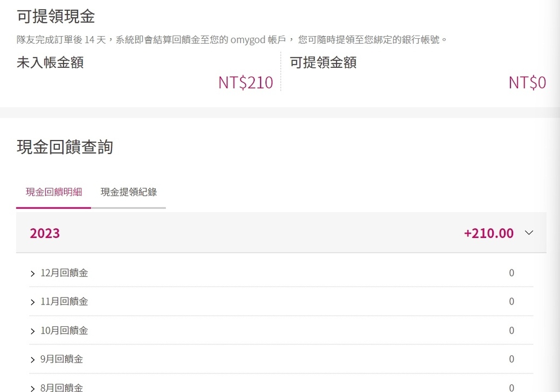This screenshot has height=392, width=560.
Task: Click the 現金回饋查詢 section heading
Action: click(x=65, y=147)
